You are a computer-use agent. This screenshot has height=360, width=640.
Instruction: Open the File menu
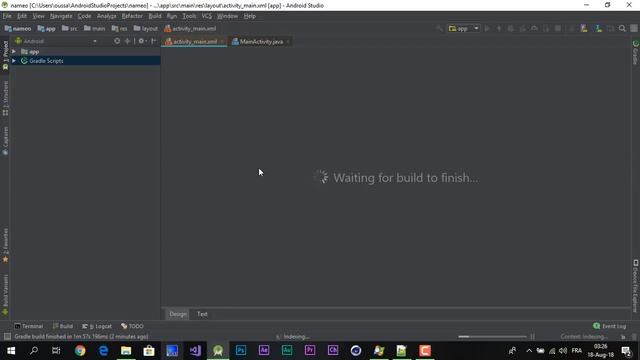pyautogui.click(x=7, y=16)
